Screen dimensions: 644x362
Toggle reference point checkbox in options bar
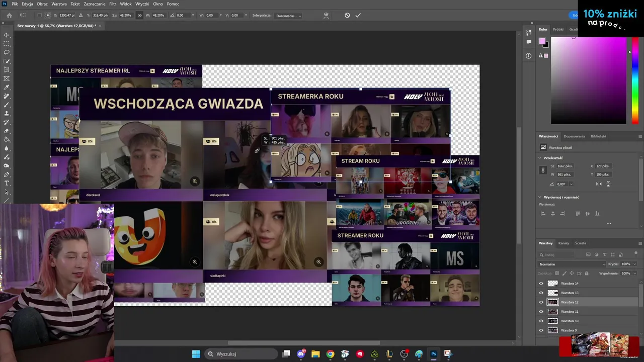[x=40, y=15]
